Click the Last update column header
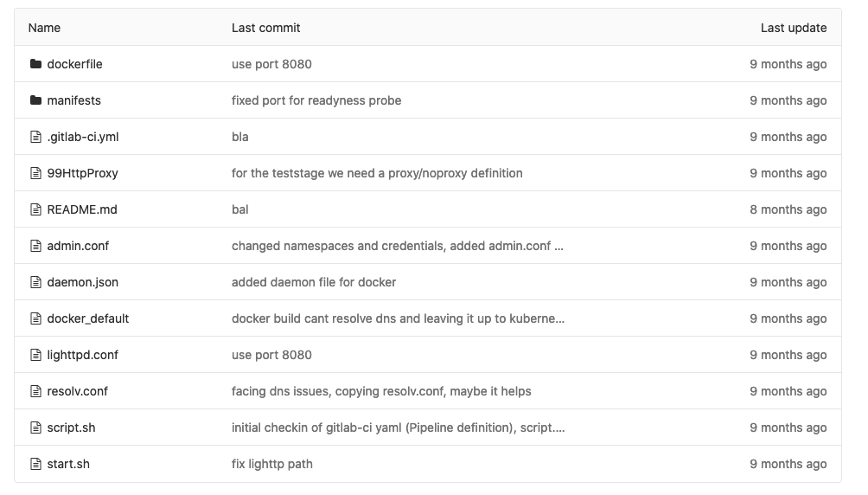The height and width of the screenshot is (495, 868). pyautogui.click(x=794, y=28)
